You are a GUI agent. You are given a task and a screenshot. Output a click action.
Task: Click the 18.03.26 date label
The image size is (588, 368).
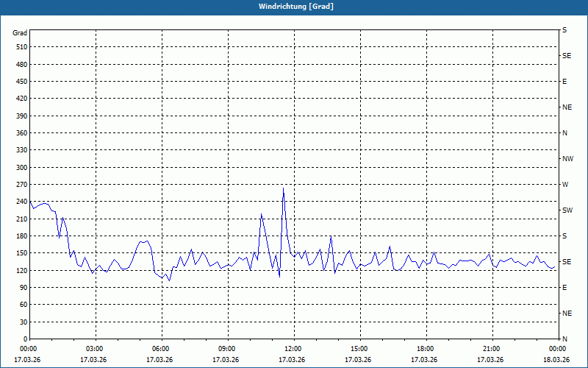(x=556, y=360)
